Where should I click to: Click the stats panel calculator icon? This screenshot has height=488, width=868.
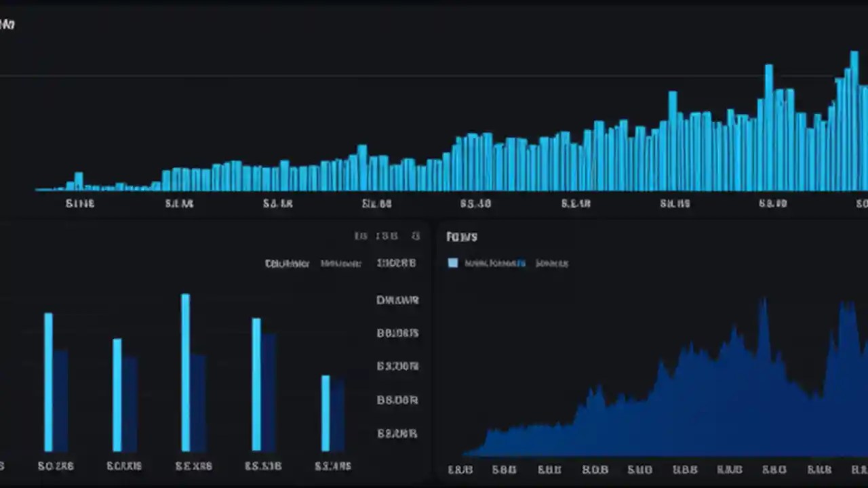360,236
